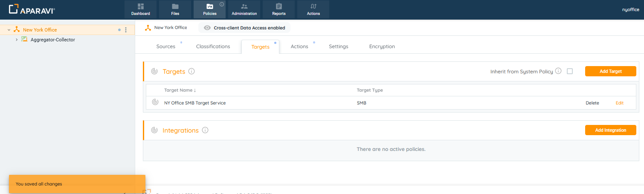Switch to the Encryption tab
Screen dimensions: 644x194
382,46
